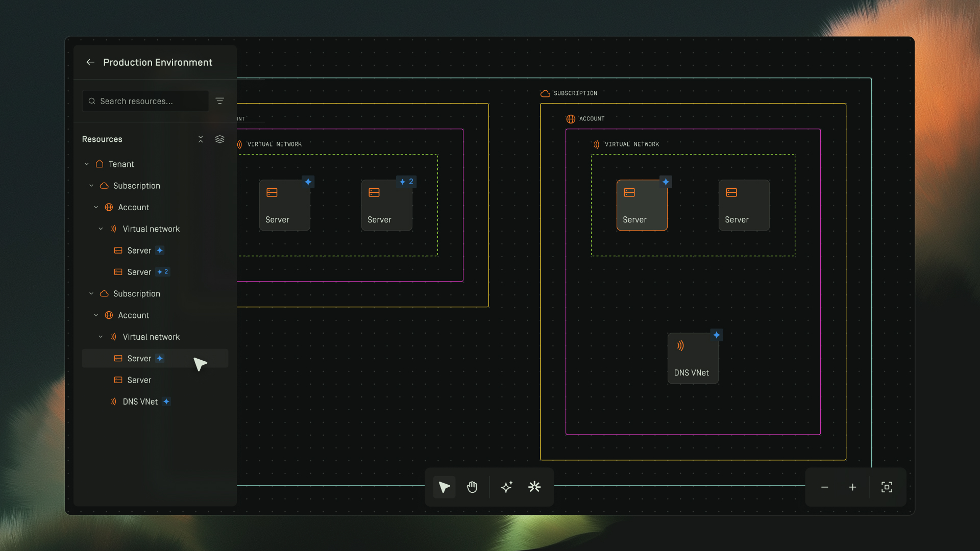The width and height of the screenshot is (980, 551).
Task: Select the pointer tool in bottom toolbar
Action: tap(444, 487)
